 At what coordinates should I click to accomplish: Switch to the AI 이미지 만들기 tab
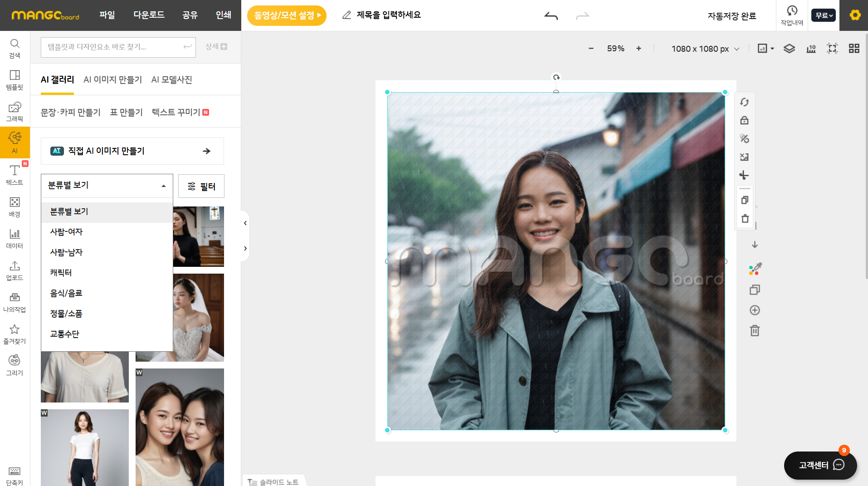112,80
